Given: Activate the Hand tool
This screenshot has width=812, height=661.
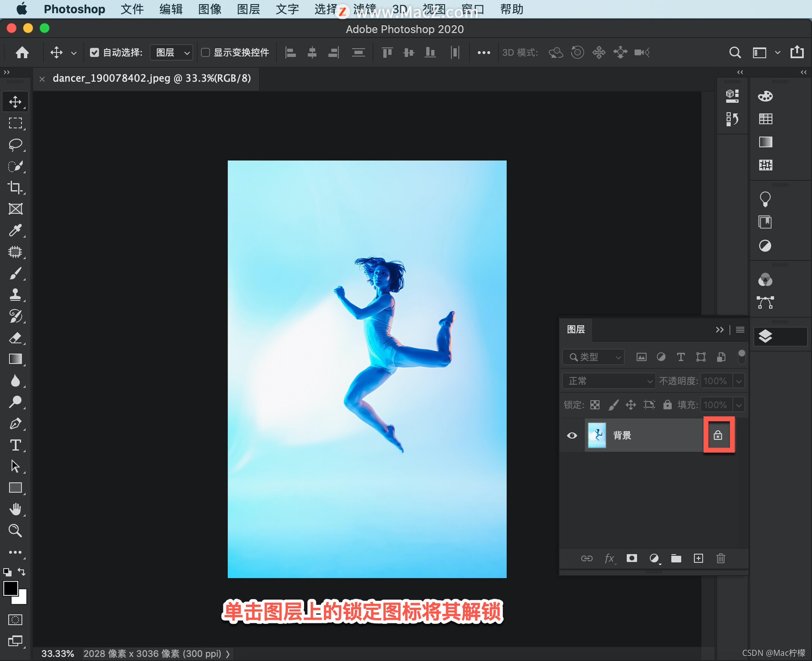Looking at the screenshot, I should [x=15, y=509].
